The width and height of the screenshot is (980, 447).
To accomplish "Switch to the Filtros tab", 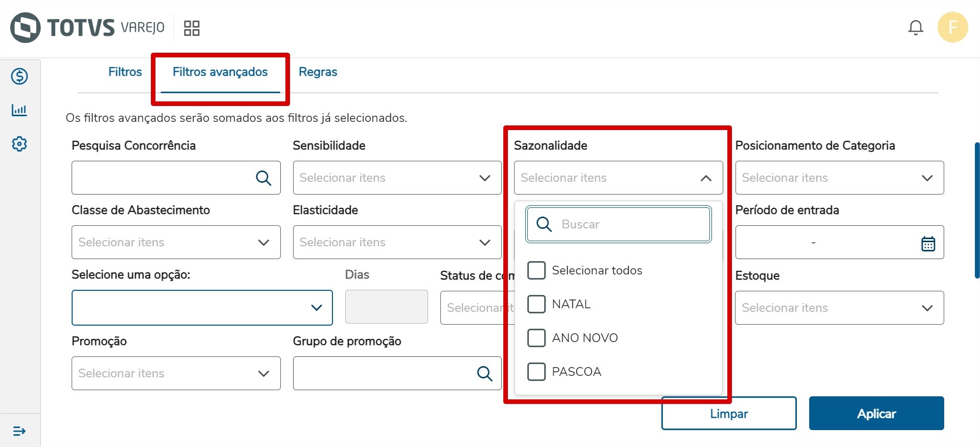I will pos(125,72).
